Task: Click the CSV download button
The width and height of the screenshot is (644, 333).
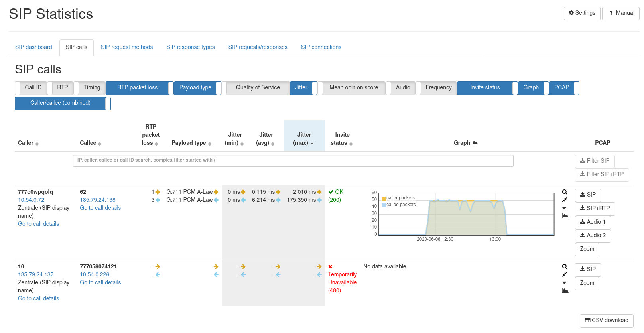Action: click(607, 321)
